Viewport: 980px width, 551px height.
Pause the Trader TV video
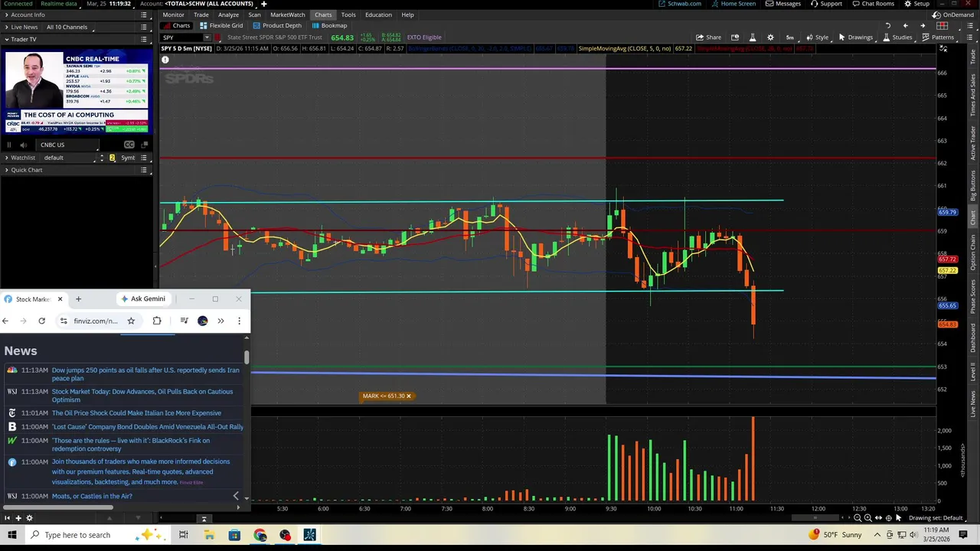click(9, 145)
